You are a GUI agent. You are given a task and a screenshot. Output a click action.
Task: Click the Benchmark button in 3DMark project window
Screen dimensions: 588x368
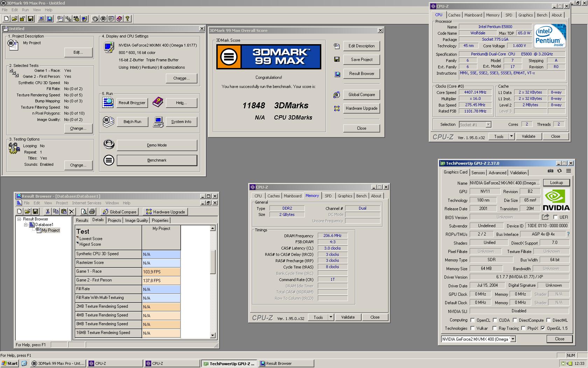pyautogui.click(x=157, y=160)
